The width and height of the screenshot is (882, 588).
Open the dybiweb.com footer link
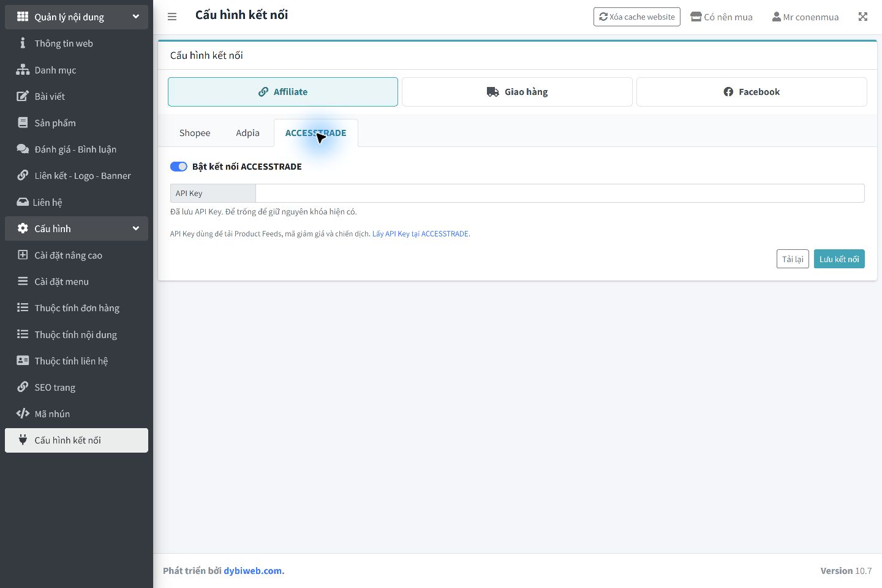pyautogui.click(x=252, y=571)
